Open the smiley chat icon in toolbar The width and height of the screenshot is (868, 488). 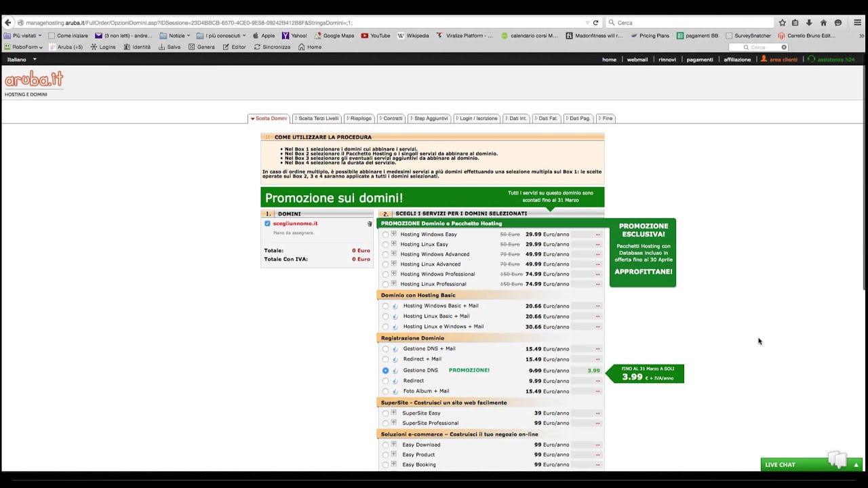tap(838, 22)
